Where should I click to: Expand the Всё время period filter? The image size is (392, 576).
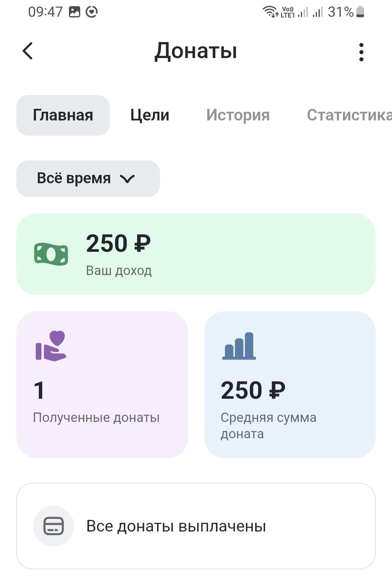click(x=88, y=179)
